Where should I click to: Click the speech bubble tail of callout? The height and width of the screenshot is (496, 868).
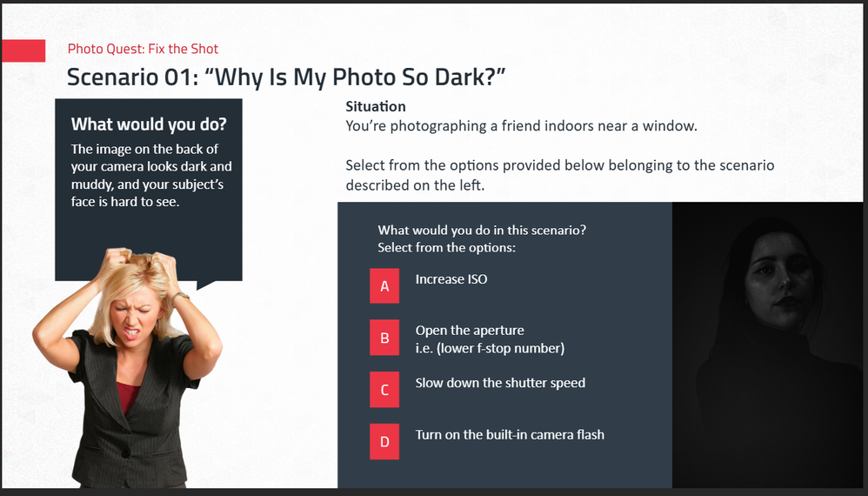(x=208, y=285)
